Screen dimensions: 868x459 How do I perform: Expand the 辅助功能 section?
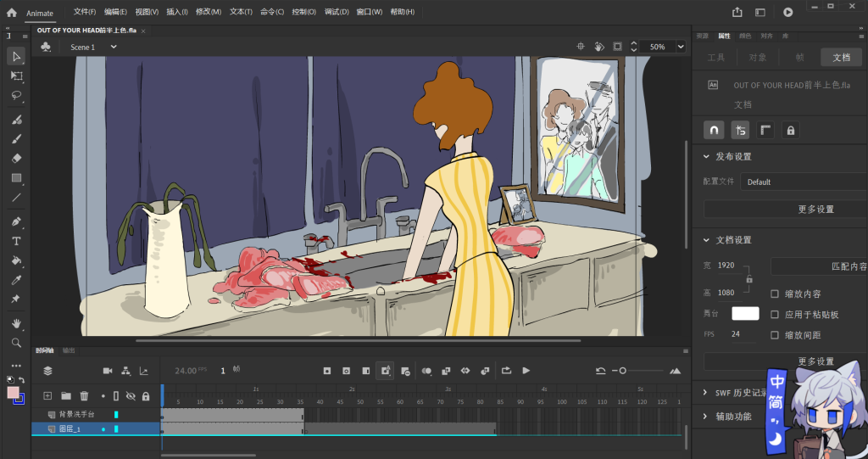tap(705, 416)
